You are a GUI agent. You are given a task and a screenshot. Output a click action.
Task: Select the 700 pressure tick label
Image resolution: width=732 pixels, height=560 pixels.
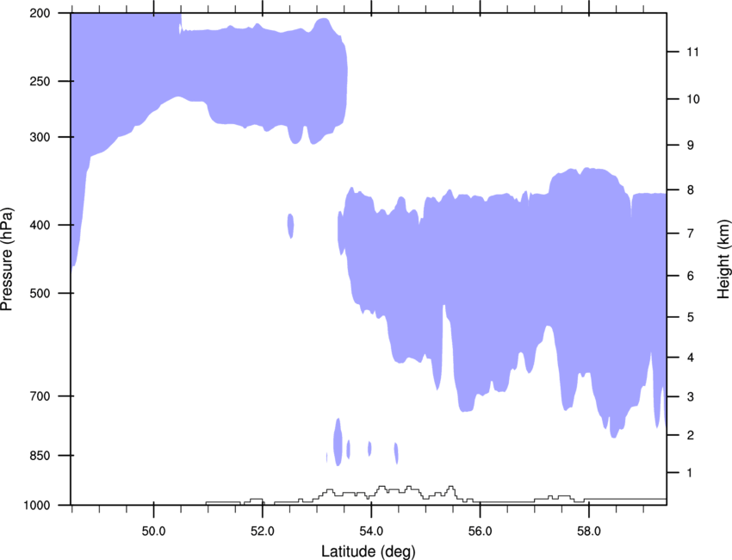pyautogui.click(x=40, y=396)
